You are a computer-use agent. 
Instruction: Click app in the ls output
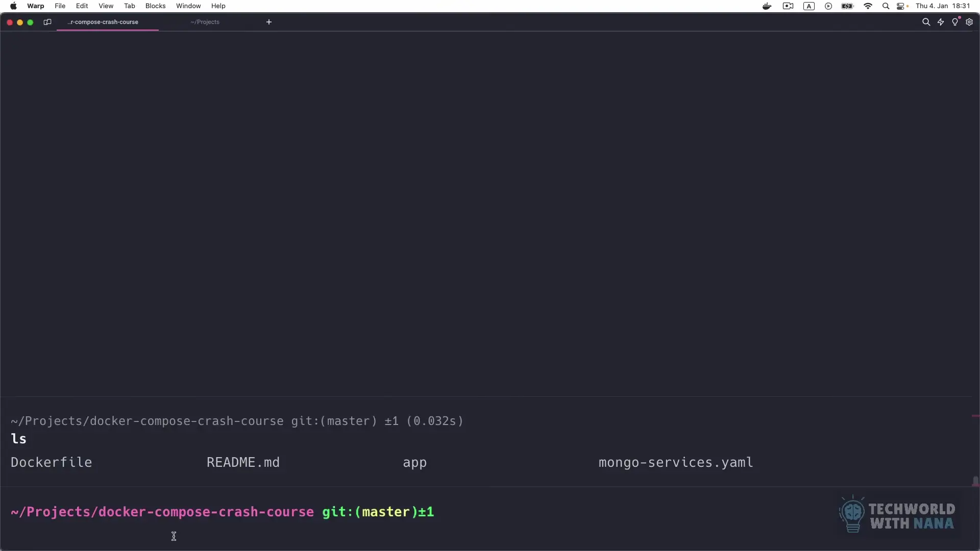[x=414, y=463]
